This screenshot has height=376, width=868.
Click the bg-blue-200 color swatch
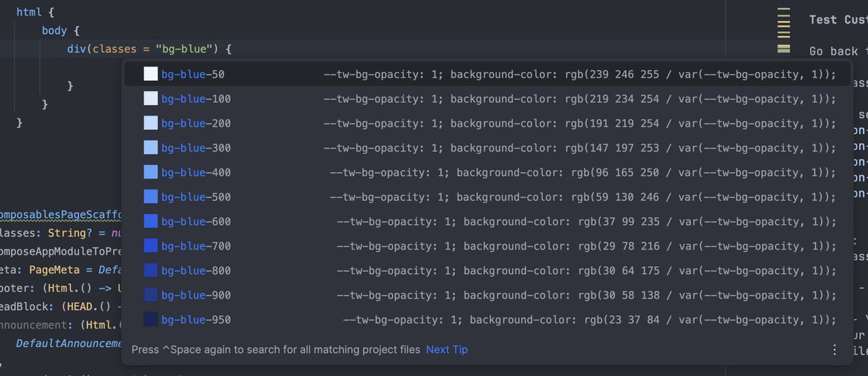pos(150,123)
